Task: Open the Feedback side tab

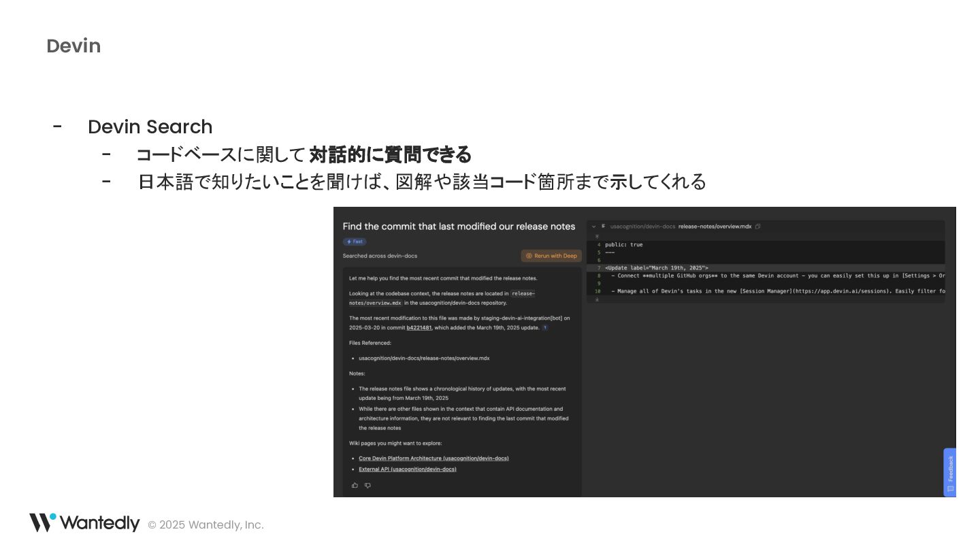Action: coord(950,472)
